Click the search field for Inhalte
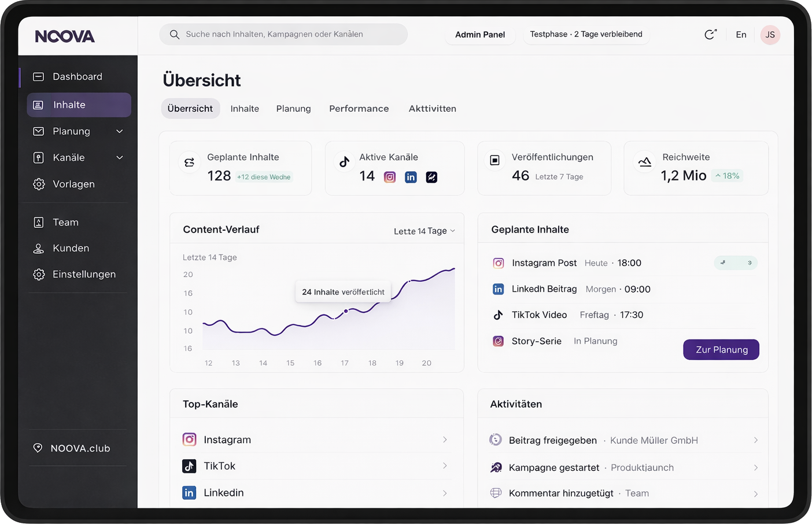Viewport: 812px width, 524px height. (x=283, y=34)
